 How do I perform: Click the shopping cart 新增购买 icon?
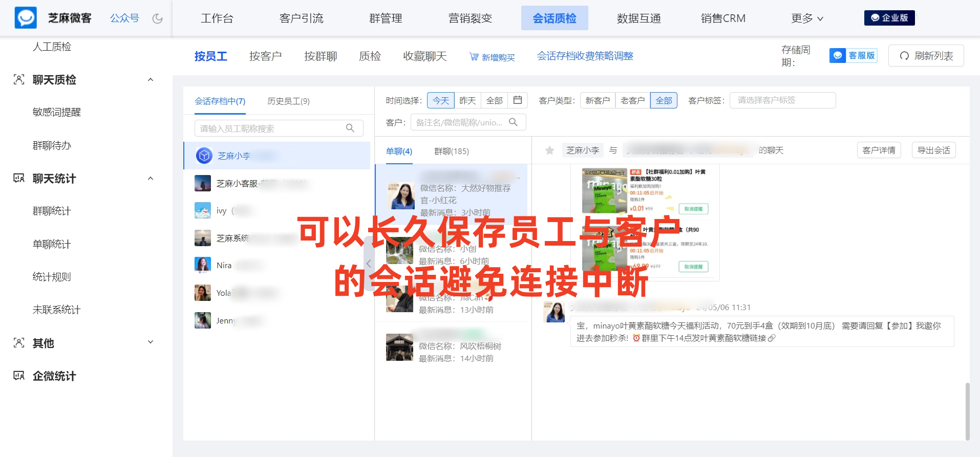pos(474,57)
